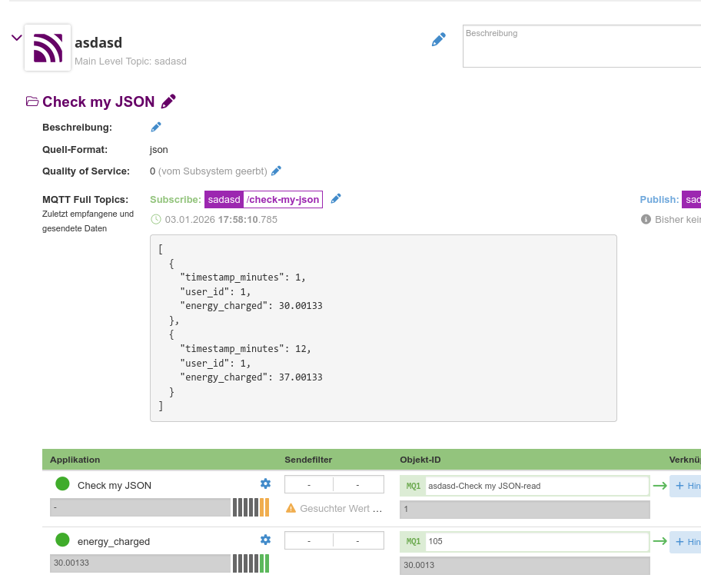
Task: Click the first Sendefilter field for energy_charged
Action: 309,541
